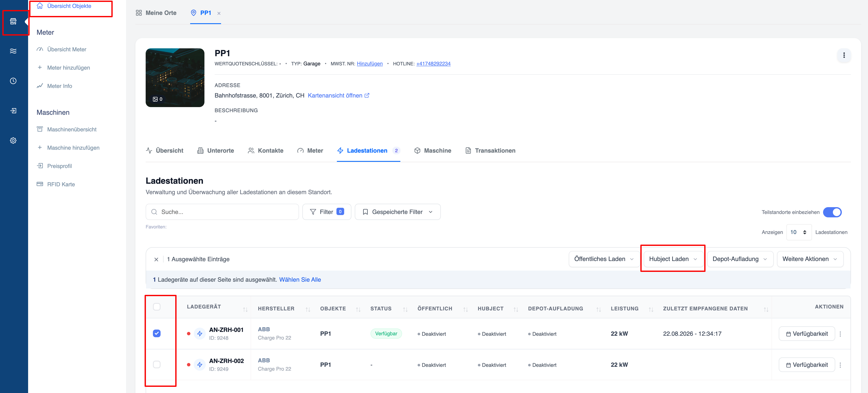Sort by the Status column arrows

point(405,310)
